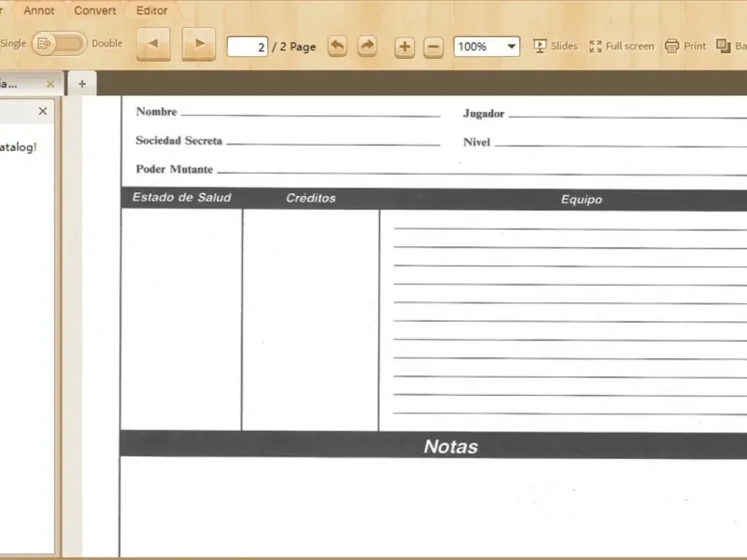The height and width of the screenshot is (560, 747).
Task: Click the page number input field
Action: [247, 47]
